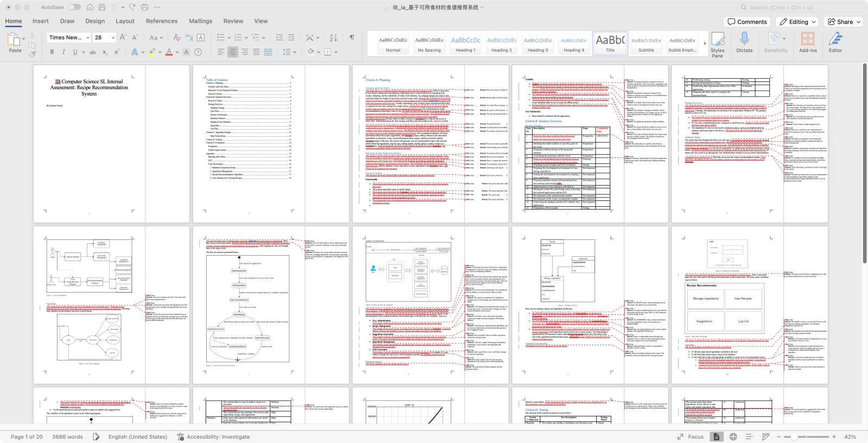Increase the font size
This screenshot has width=868, height=443.
coord(123,37)
